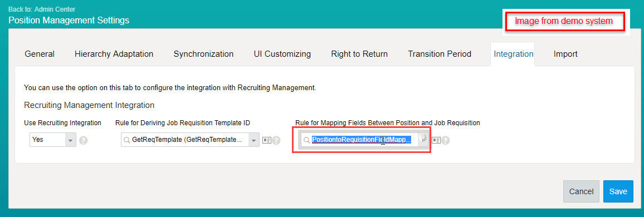Click help icon beside mapping fields rule
The height and width of the screenshot is (217, 644).
pyautogui.click(x=446, y=140)
